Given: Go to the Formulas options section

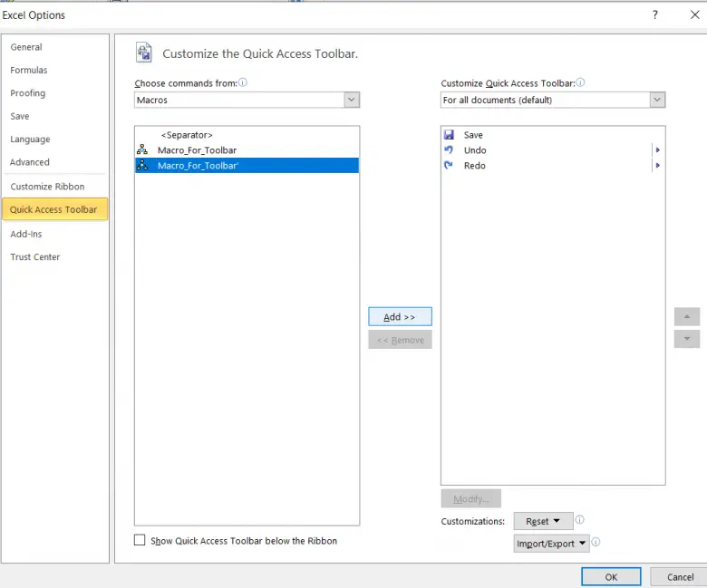Looking at the screenshot, I should 29,71.
